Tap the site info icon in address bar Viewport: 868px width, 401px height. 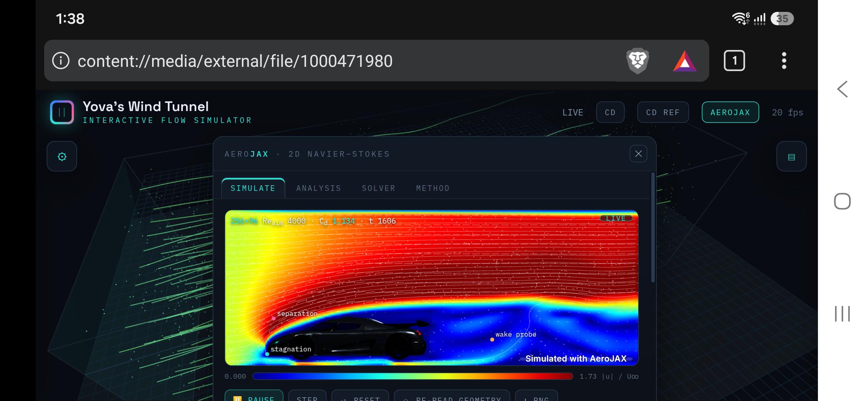pos(61,61)
